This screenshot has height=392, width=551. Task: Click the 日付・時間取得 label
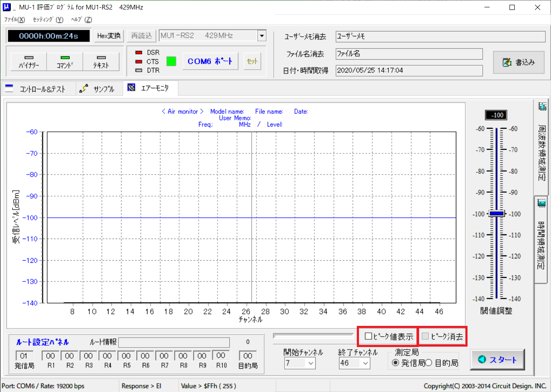306,70
